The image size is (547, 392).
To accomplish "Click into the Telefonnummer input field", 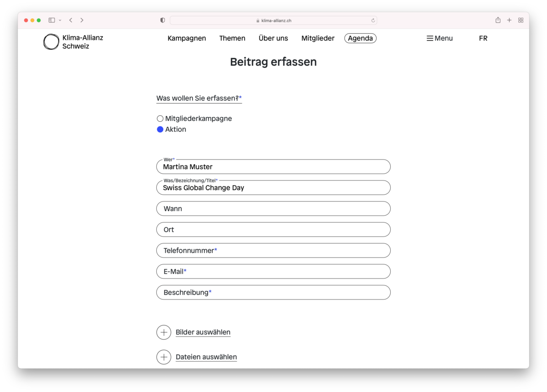I will 273,250.
